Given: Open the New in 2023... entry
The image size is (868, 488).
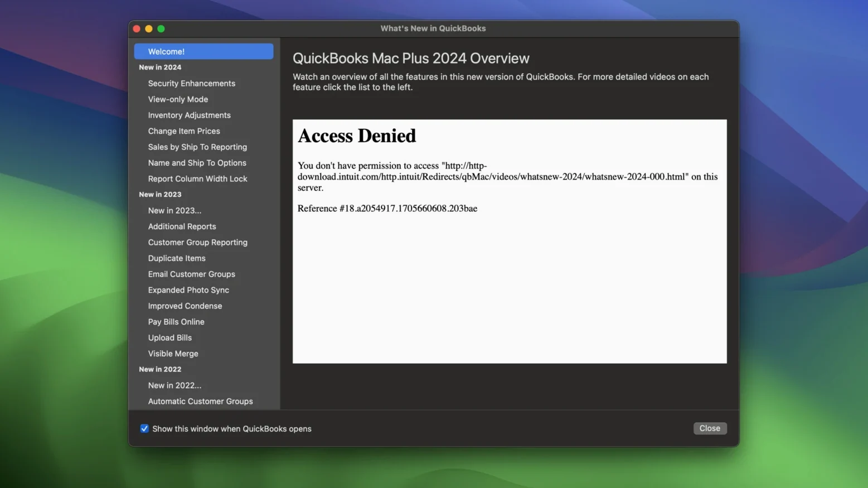Looking at the screenshot, I should [174, 210].
